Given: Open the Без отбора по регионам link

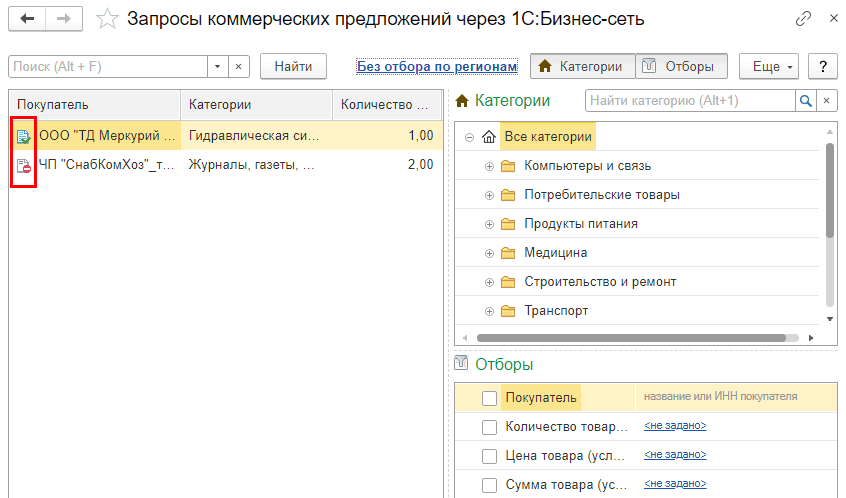Looking at the screenshot, I should (437, 67).
